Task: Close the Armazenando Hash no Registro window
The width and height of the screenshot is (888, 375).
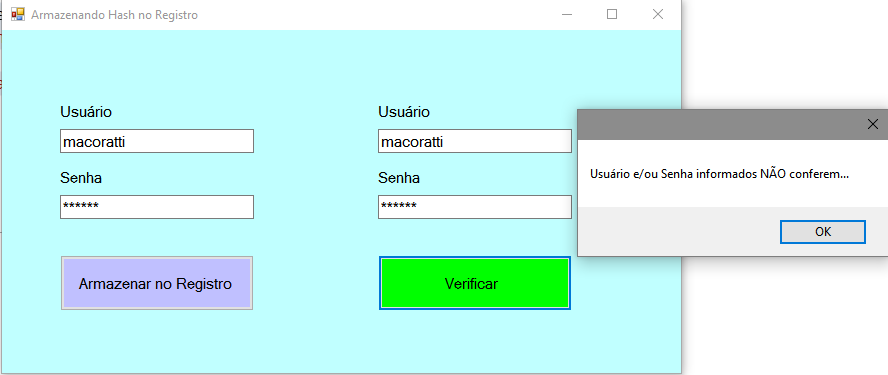Action: tap(658, 14)
